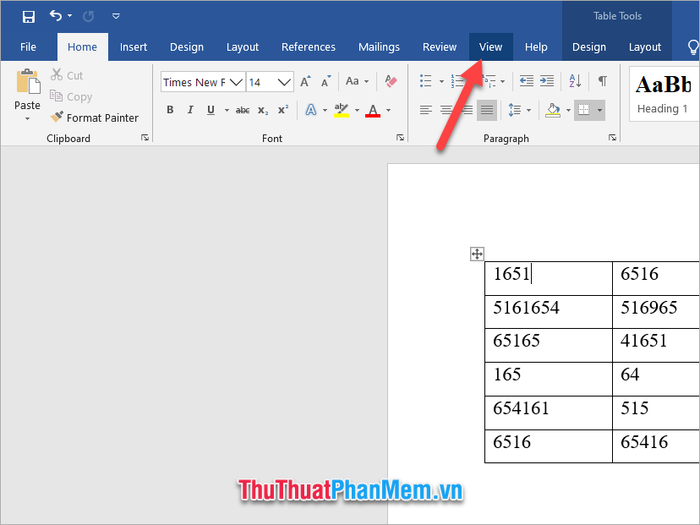Toggle Show/Hide paragraph marks
The image size is (700, 525).
pos(602,82)
